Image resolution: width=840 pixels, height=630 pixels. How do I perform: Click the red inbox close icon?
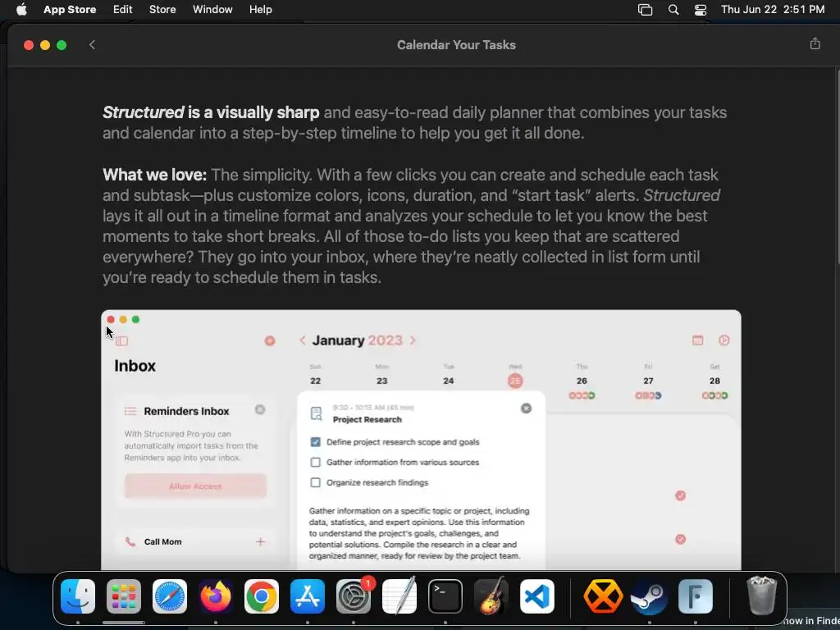coord(269,340)
